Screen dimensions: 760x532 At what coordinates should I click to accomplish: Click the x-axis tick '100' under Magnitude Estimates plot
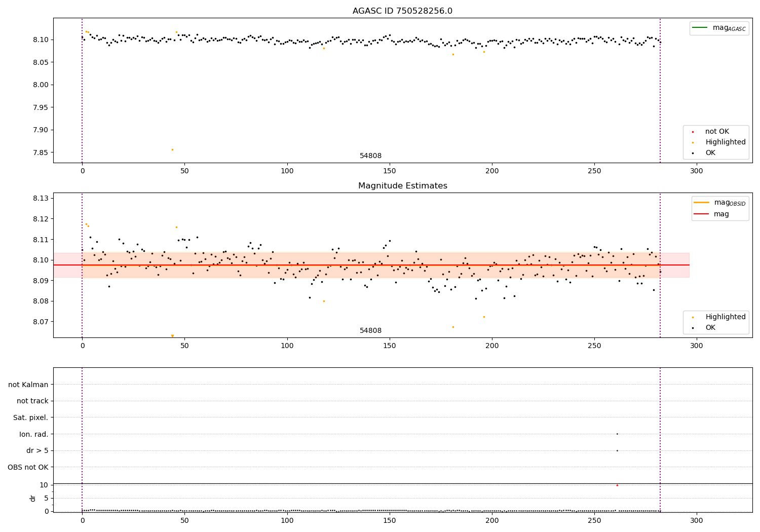[287, 346]
